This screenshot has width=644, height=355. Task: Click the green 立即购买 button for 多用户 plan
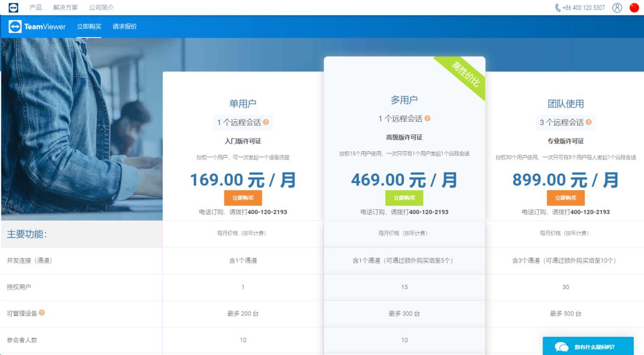404,197
